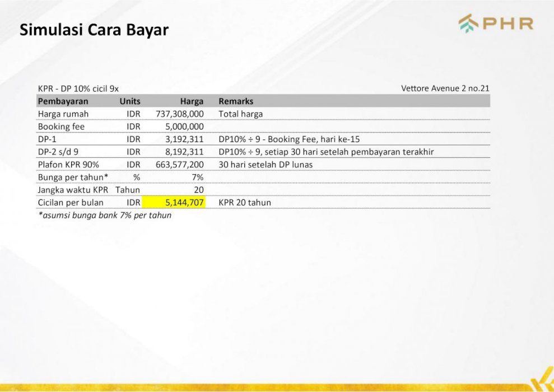Select the Jangka waktu KPR value 20
Image resolution: width=554 pixels, height=392 pixels.
click(x=198, y=190)
